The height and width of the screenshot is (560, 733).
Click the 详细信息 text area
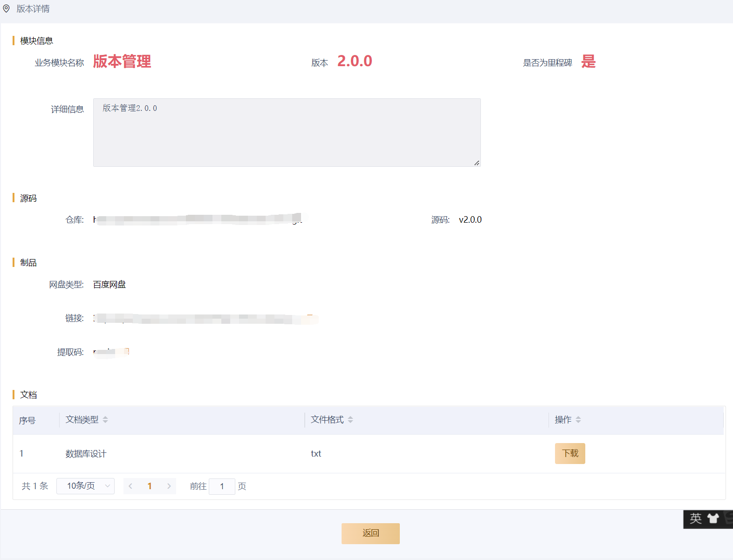[287, 132]
